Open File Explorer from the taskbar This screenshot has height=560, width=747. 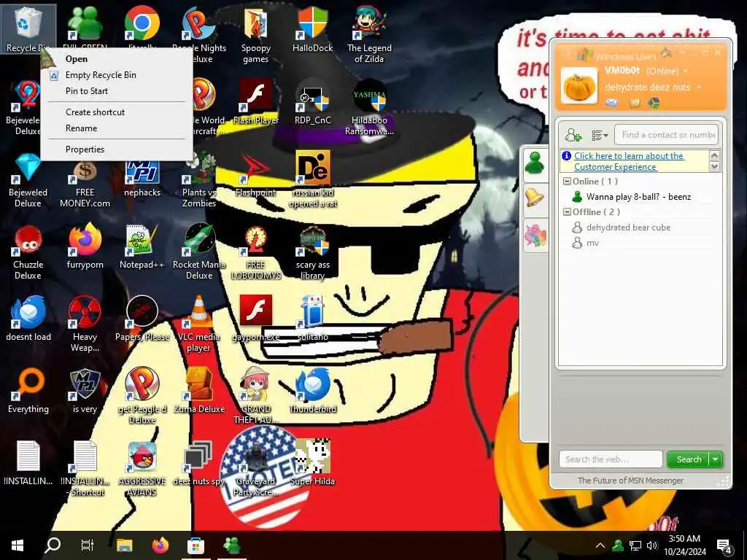point(124,545)
